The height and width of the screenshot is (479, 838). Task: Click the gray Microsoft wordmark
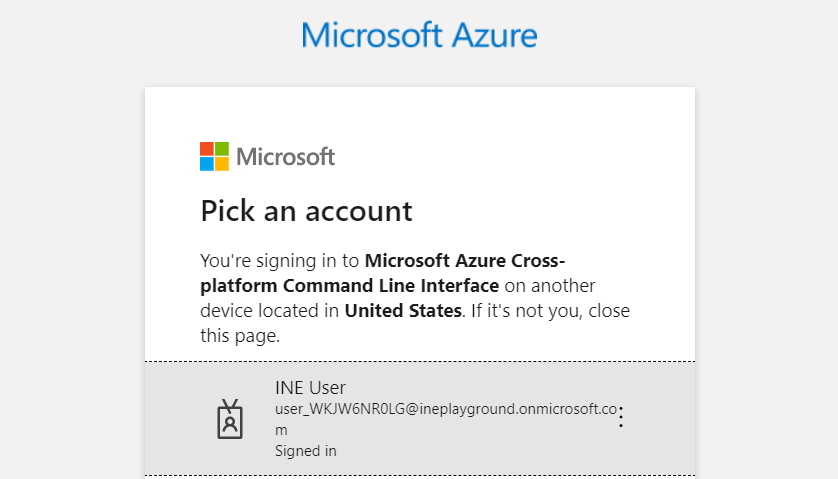tap(285, 157)
